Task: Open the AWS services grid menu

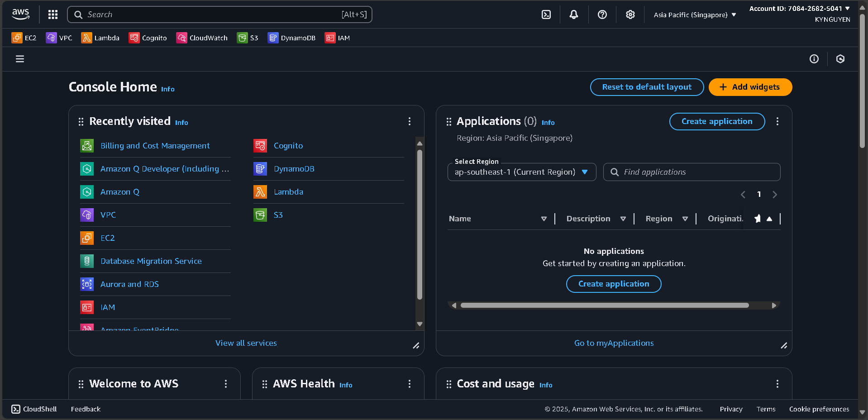Action: [52, 14]
